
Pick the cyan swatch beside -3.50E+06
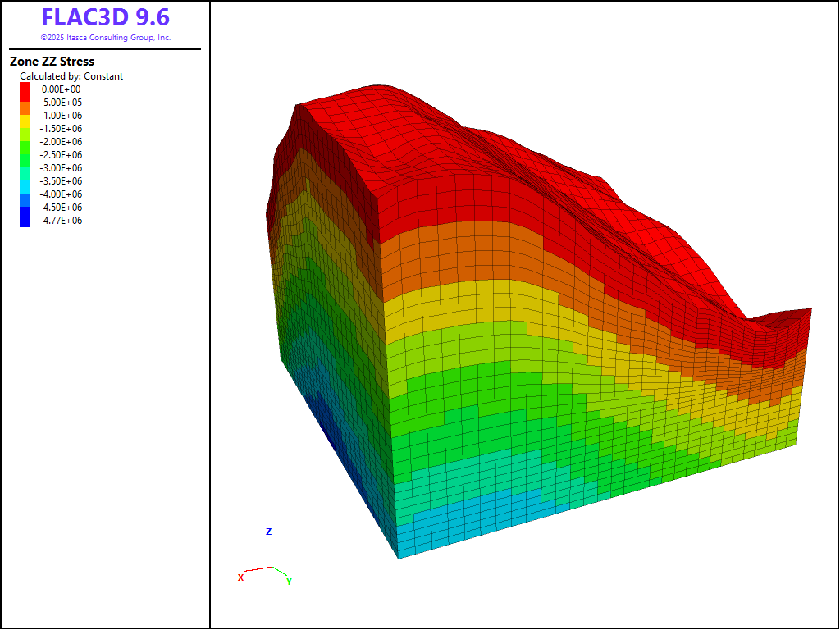[25, 181]
